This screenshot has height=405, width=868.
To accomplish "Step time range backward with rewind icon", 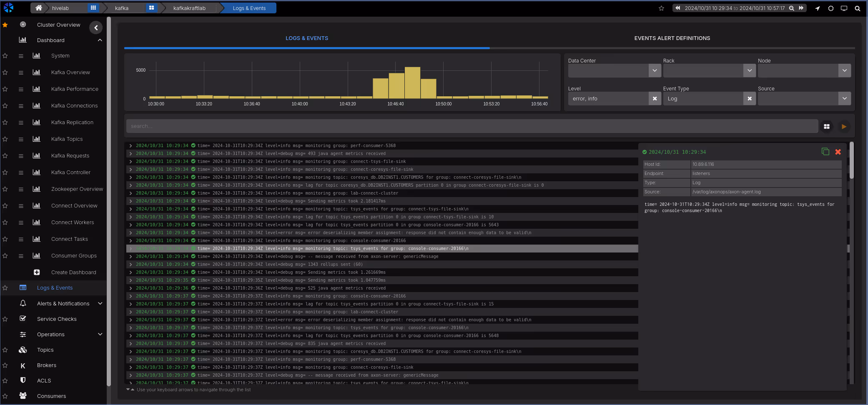I will pos(678,8).
